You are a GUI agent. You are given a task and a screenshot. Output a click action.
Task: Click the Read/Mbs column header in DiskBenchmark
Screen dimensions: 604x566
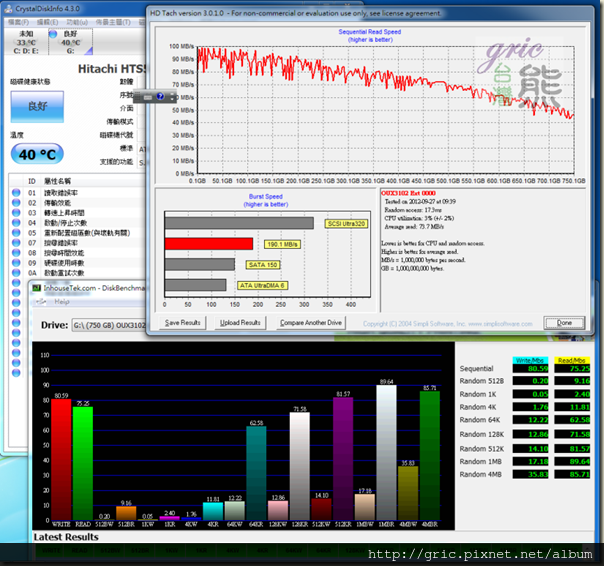pyautogui.click(x=572, y=360)
